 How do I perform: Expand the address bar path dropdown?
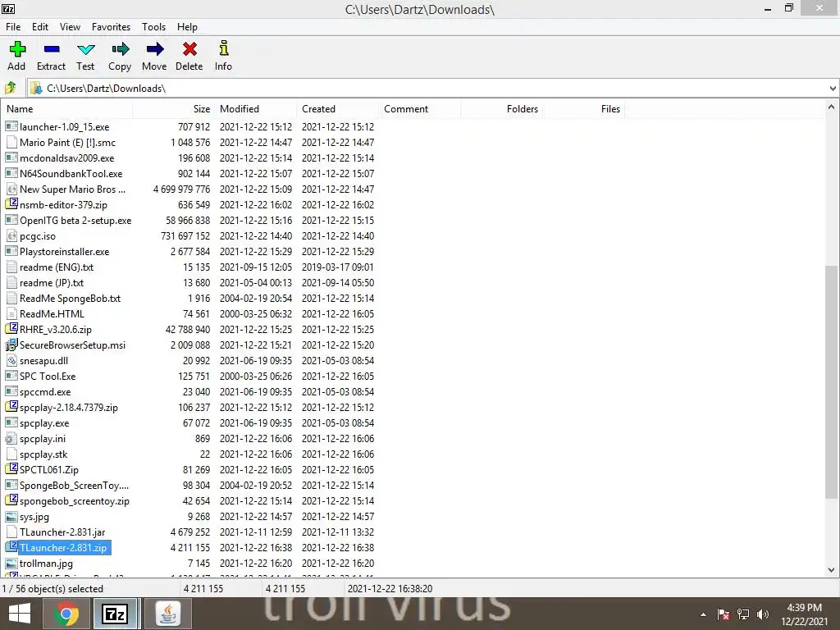coord(833,89)
